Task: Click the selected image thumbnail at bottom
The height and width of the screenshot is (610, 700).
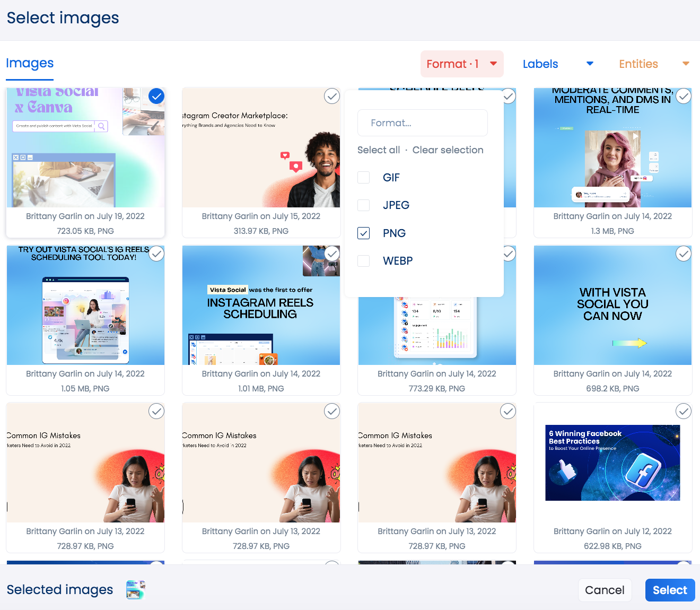Action: [135, 589]
